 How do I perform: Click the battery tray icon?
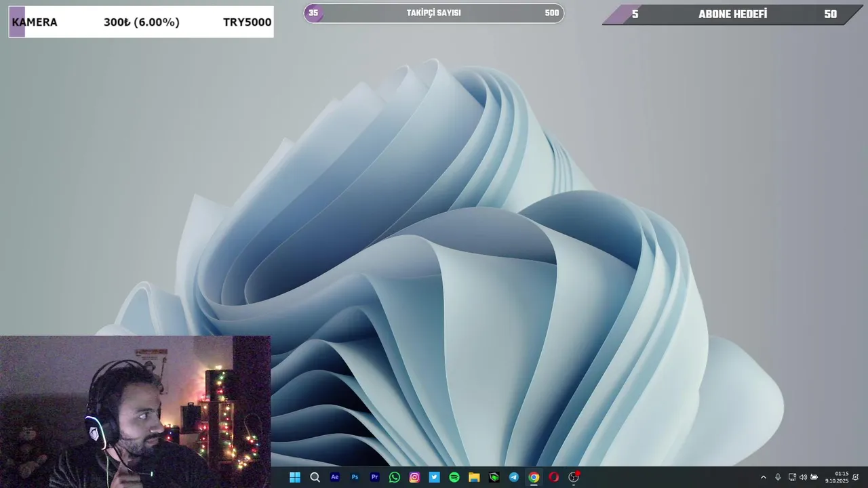(x=814, y=477)
